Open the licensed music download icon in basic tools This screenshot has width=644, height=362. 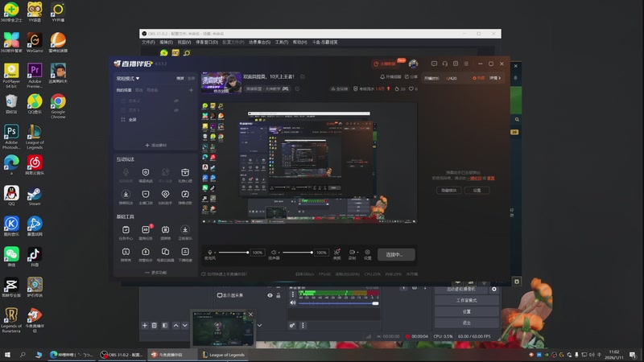[x=185, y=230]
